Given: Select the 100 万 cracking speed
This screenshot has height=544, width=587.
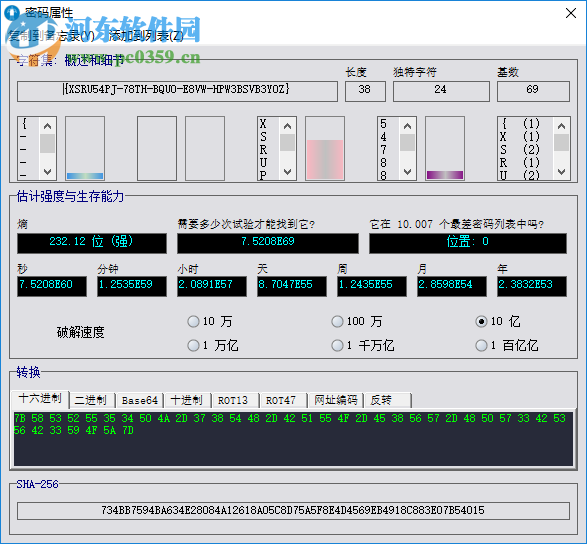Looking at the screenshot, I should click(x=357, y=321).
